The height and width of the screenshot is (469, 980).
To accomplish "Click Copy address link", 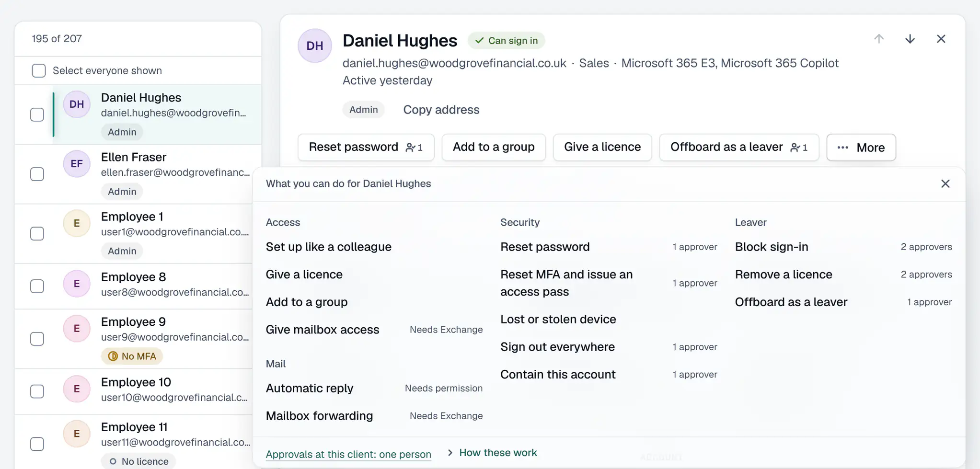I will point(441,110).
